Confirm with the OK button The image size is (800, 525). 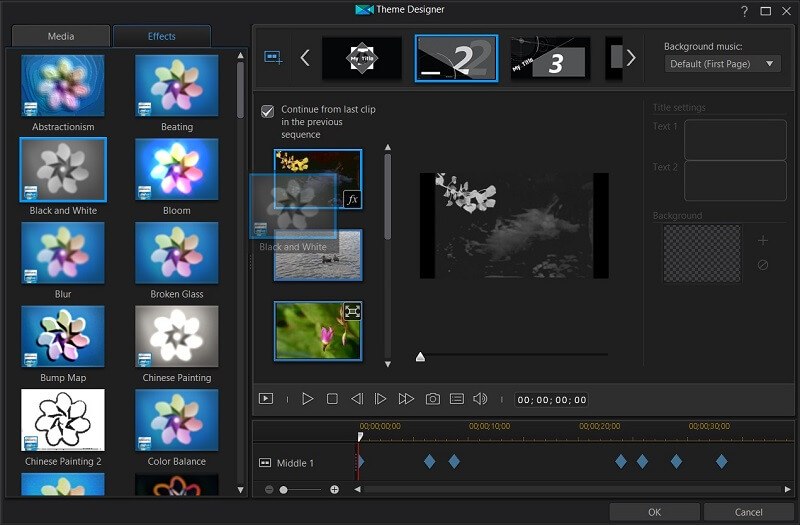tap(655, 512)
